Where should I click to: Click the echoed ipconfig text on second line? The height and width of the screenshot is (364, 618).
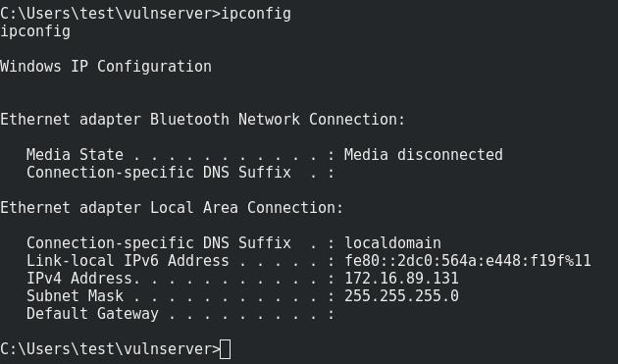[x=35, y=32]
